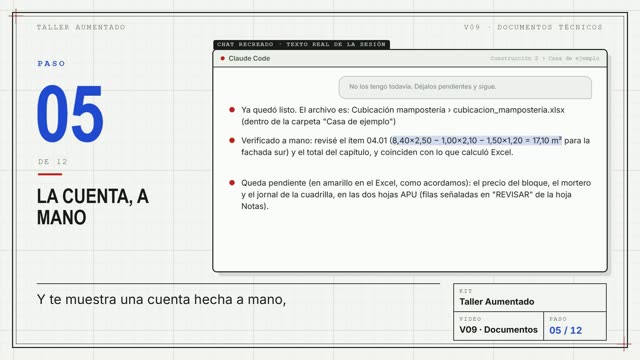Viewport: 640px width, 360px height.
Task: Click the red dot beside Claude Code
Action: (222, 58)
